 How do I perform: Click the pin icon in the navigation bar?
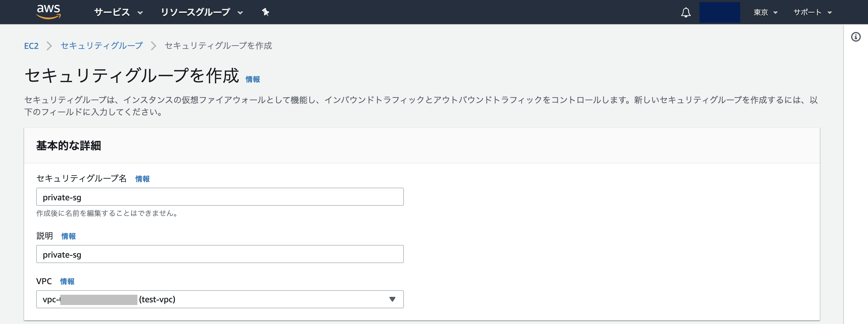tap(266, 12)
